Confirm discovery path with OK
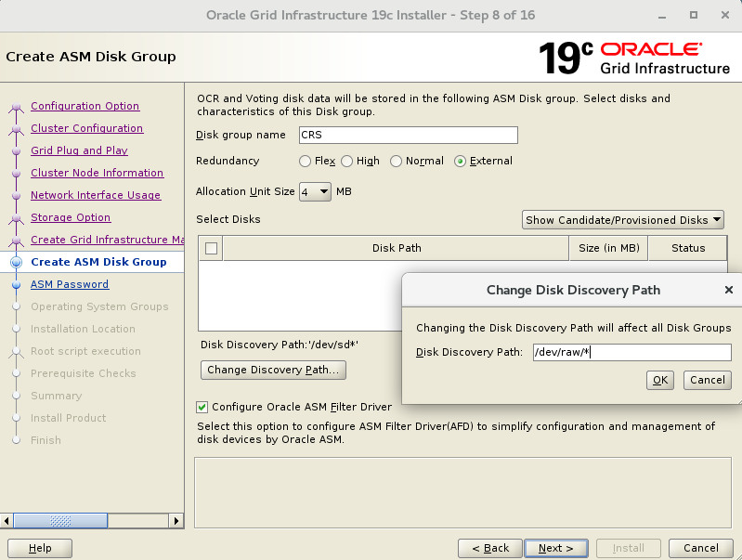The height and width of the screenshot is (560, 742). (x=659, y=380)
